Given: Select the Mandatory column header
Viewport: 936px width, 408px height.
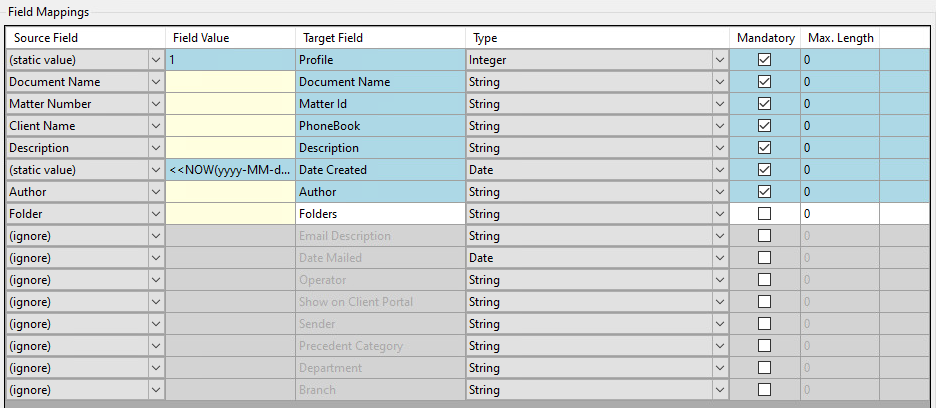Looking at the screenshot, I should point(765,38).
